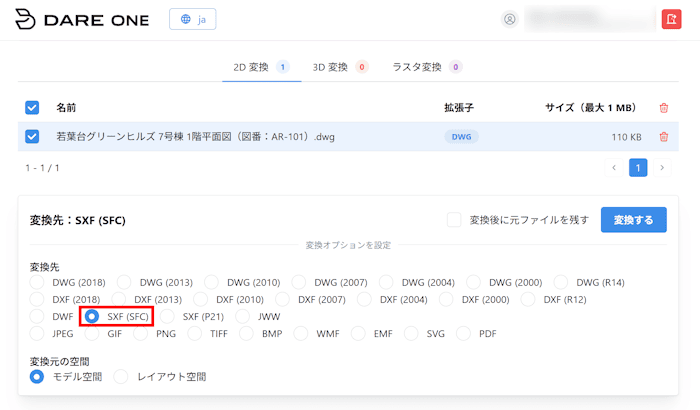Image resolution: width=700 pixels, height=410 pixels.
Task: Select DWG (2007) output format
Action: coord(299,282)
